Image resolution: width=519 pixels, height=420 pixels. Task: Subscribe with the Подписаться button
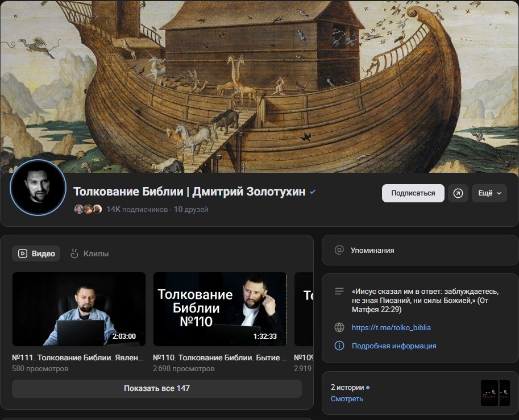click(x=413, y=193)
